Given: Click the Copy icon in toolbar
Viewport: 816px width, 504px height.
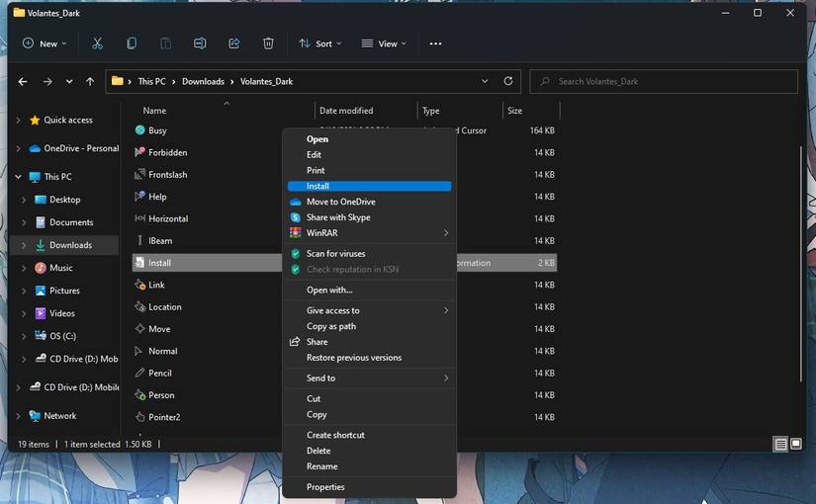Looking at the screenshot, I should pyautogui.click(x=132, y=43).
